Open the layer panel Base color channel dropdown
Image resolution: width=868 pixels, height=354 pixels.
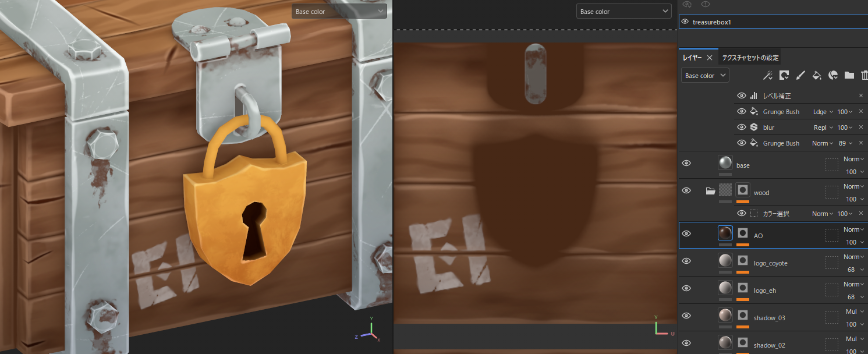point(705,76)
